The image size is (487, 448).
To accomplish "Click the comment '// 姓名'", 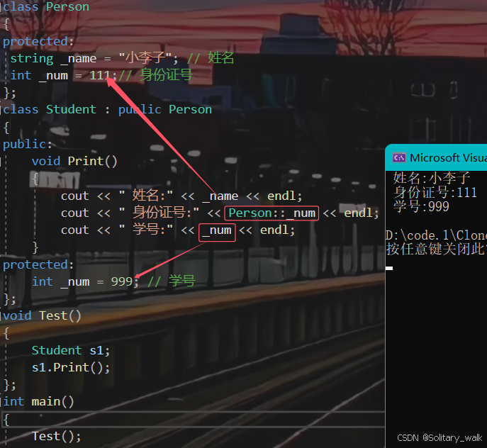I will click(211, 58).
